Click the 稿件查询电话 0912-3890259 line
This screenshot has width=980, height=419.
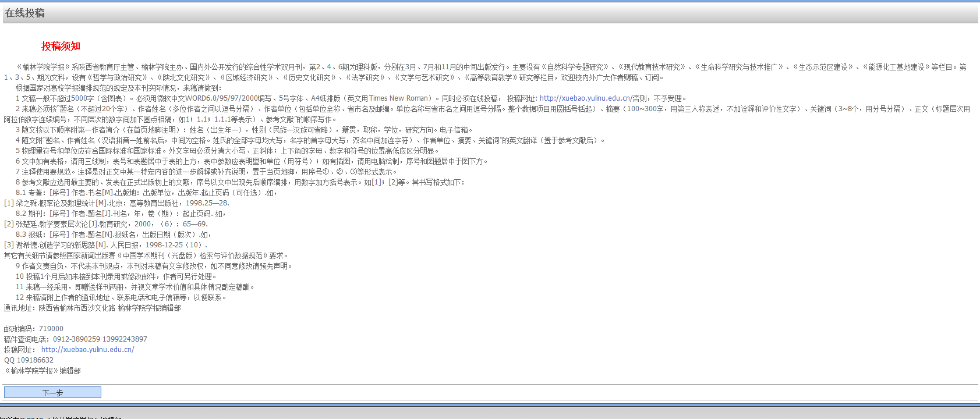point(76,339)
